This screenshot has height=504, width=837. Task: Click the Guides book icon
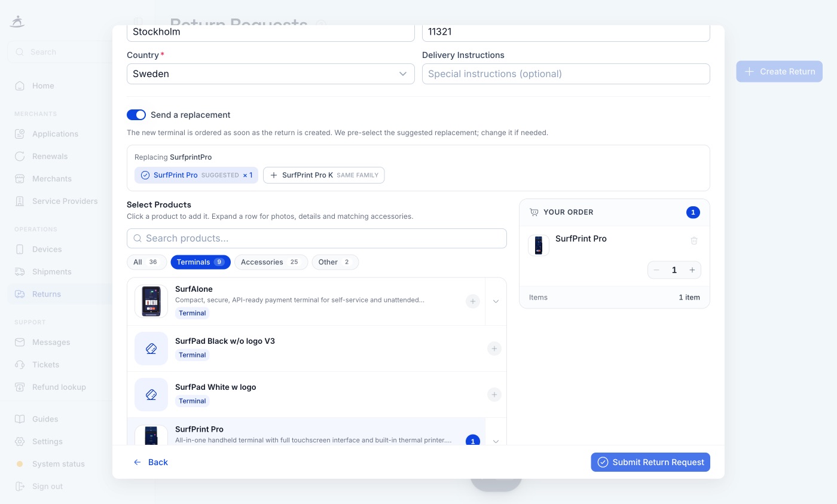point(20,419)
